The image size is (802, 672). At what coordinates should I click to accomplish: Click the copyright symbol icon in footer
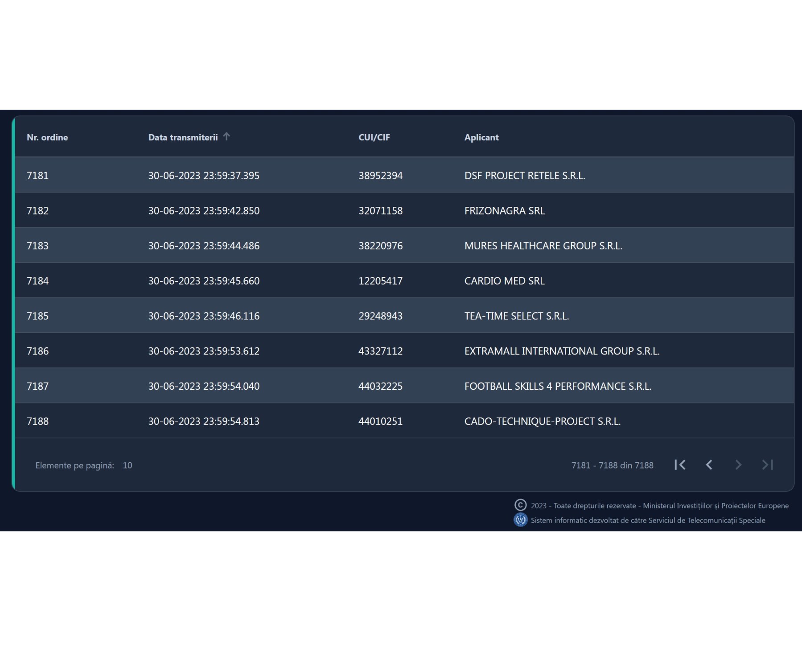[x=520, y=505]
